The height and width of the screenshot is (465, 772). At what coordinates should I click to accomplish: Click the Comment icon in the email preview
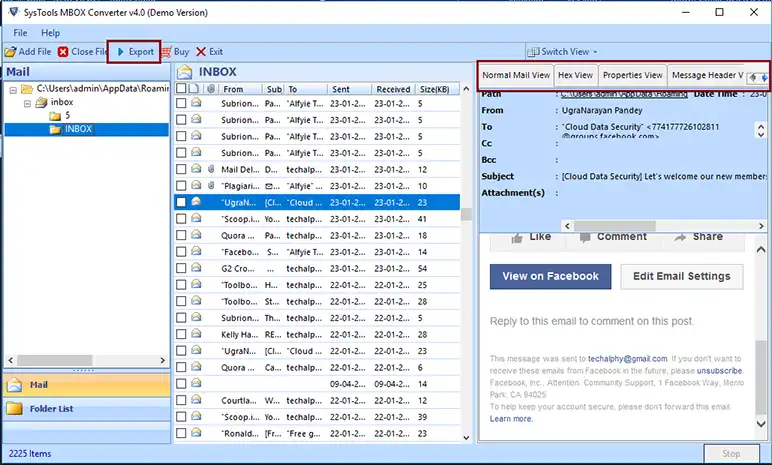[585, 238]
